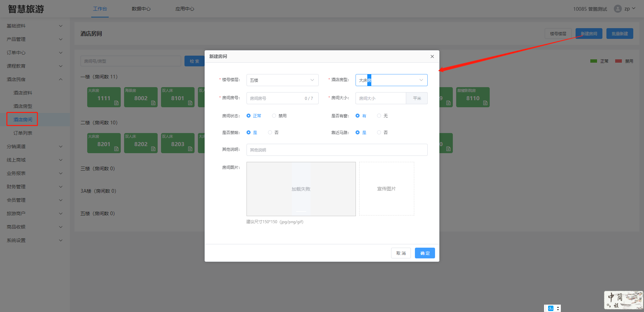Click green 正常 legend color swatch
Screen dimensions: 644x312
(593, 61)
